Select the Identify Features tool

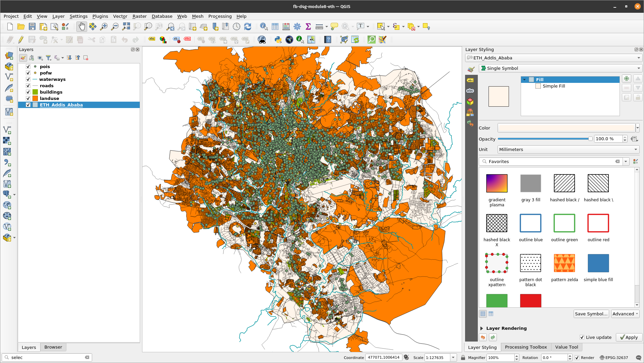[x=264, y=27]
